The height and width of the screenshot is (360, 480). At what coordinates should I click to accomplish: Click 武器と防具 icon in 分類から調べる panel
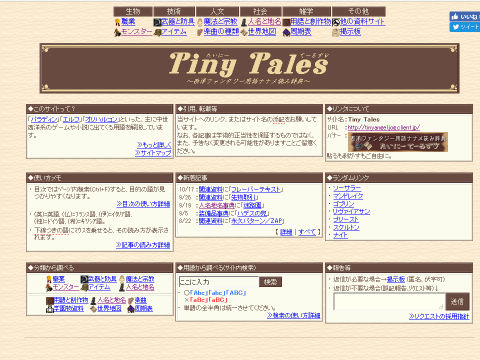click(84, 279)
